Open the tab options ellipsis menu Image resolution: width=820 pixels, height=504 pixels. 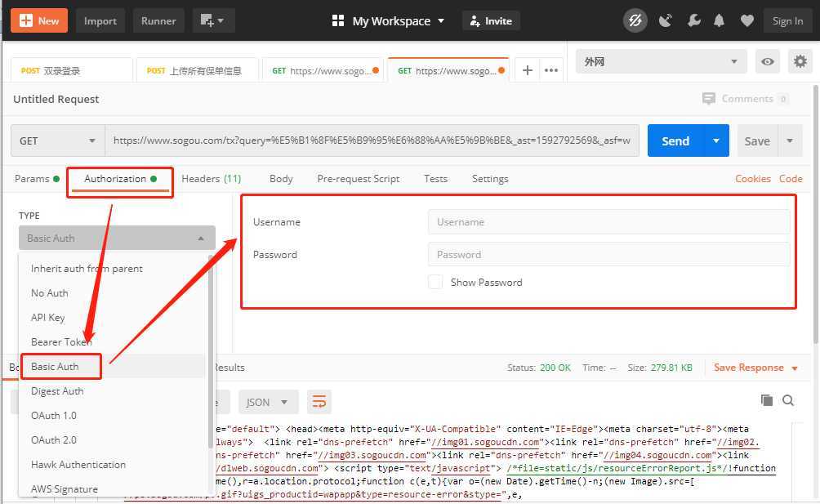pyautogui.click(x=551, y=70)
